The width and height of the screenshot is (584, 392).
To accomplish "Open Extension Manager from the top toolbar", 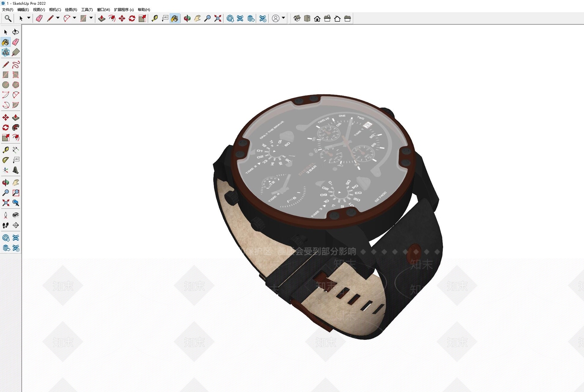I will coord(263,19).
